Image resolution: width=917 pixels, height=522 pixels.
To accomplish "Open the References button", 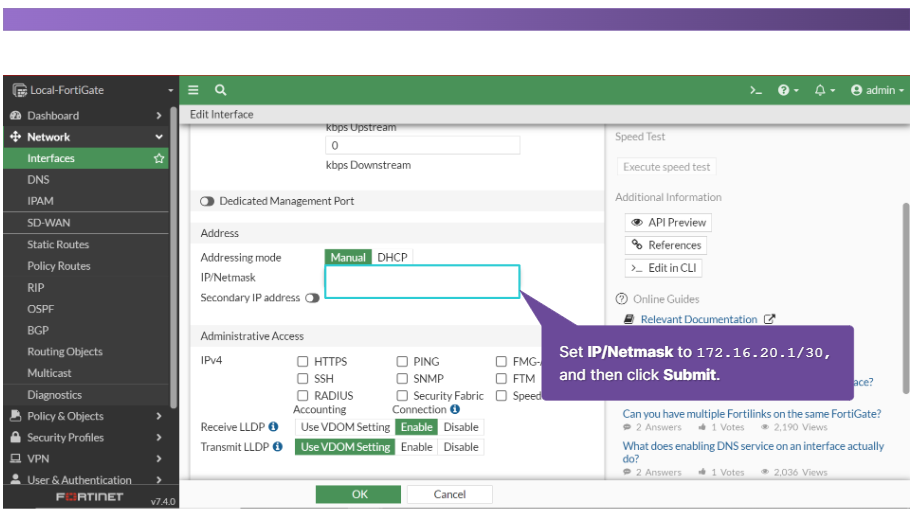I will pos(666,245).
